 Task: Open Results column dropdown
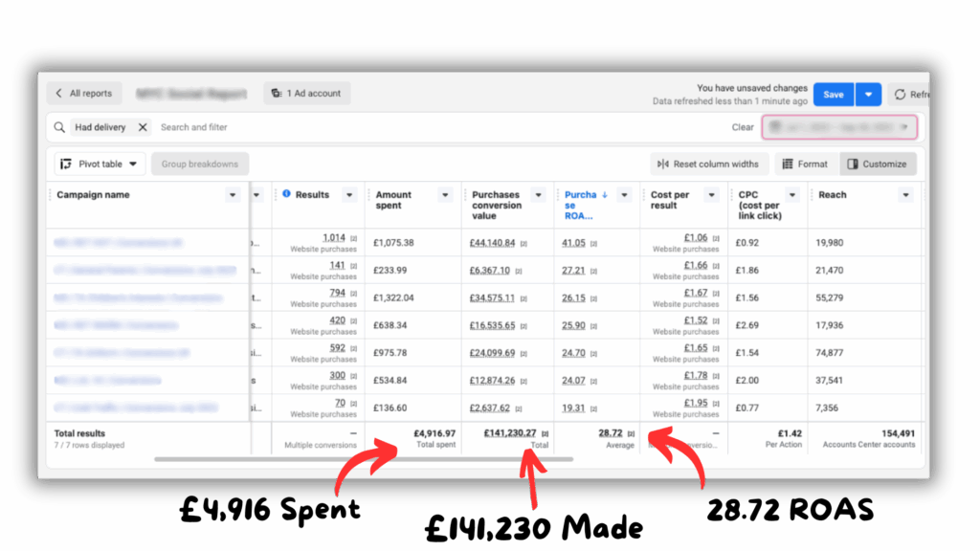click(349, 195)
